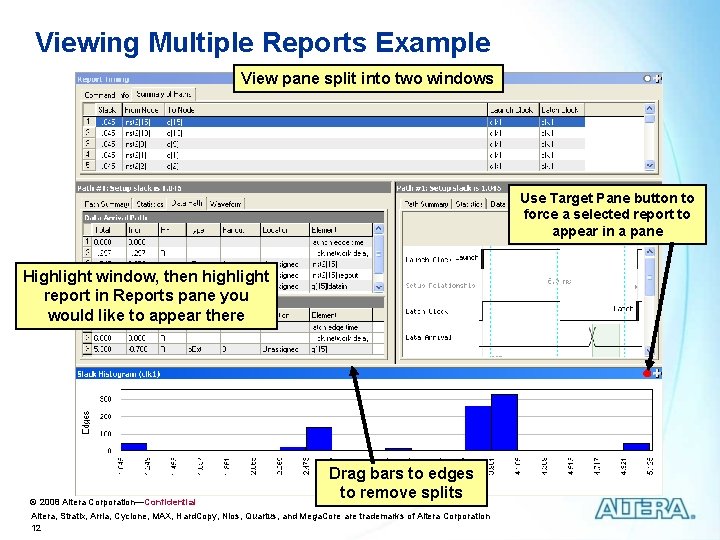The width and height of the screenshot is (720, 540).
Task: Switch to Statistics tab in left path pane
Action: pyautogui.click(x=150, y=203)
